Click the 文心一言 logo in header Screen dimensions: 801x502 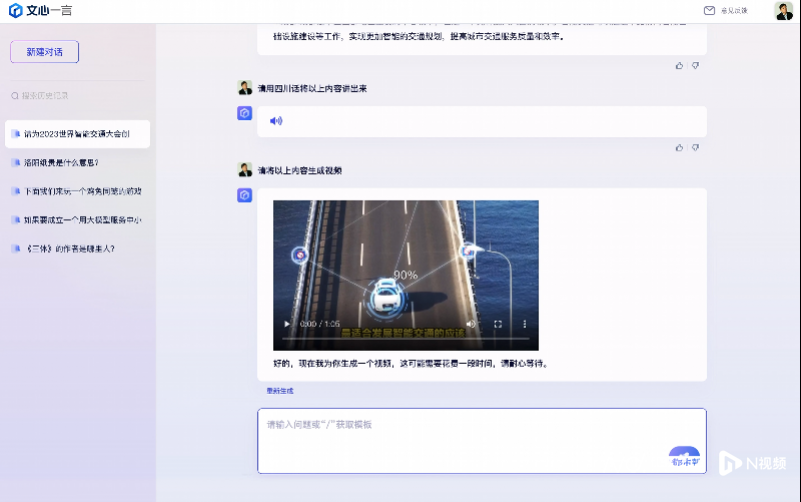coord(41,11)
